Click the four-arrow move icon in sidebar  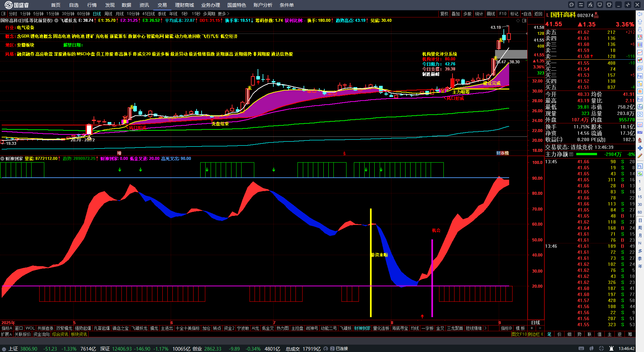coord(640,148)
